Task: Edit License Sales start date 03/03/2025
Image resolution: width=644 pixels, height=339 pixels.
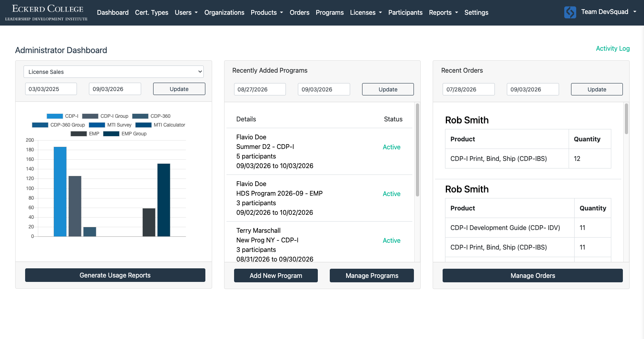Action: [51, 89]
